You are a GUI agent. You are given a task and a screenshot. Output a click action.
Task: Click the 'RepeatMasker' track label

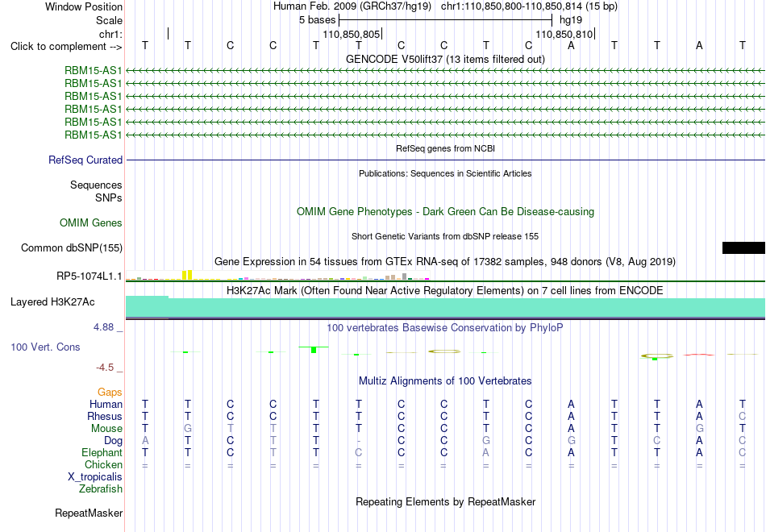[x=89, y=513]
